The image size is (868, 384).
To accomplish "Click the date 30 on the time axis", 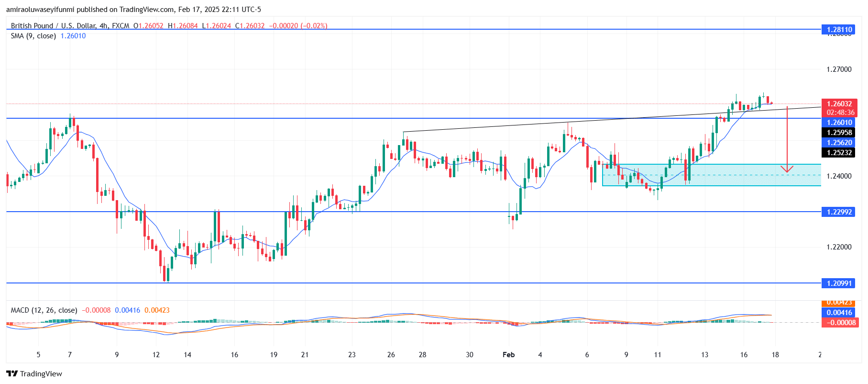I will [x=470, y=355].
